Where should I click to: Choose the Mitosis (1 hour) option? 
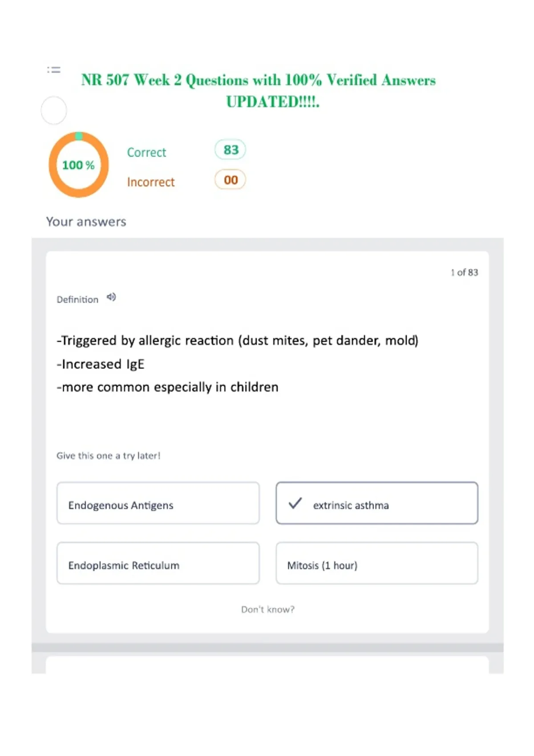[377, 563]
